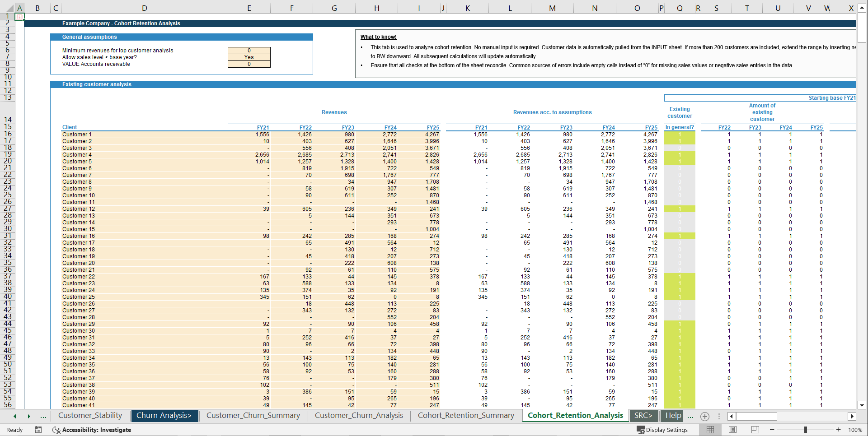Open the Help sheet tab
Viewport: 868px width, 436px height.
pyautogui.click(x=672, y=415)
